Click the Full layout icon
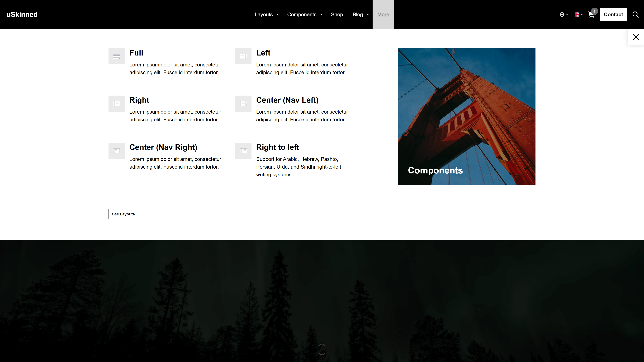Screen dimensions: 644x362 (x=116, y=56)
